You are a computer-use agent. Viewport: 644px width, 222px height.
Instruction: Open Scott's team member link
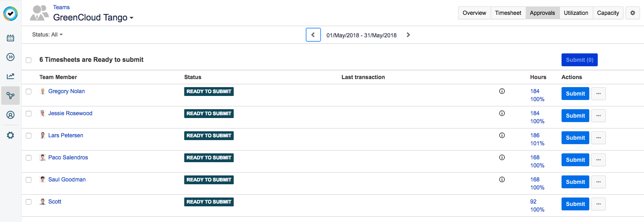tap(55, 202)
